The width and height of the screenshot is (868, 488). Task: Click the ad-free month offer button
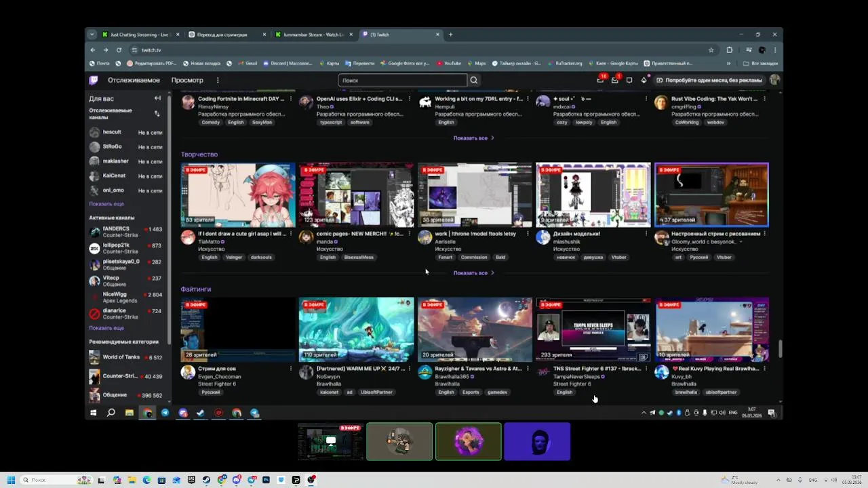click(709, 80)
